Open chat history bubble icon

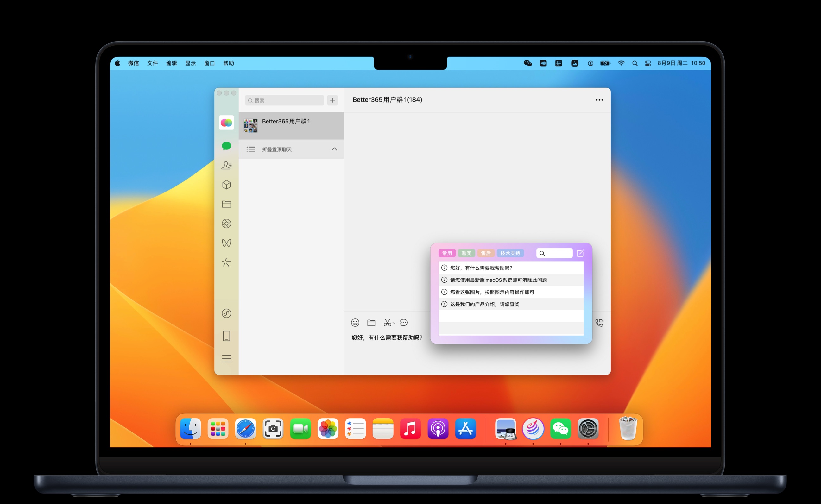404,323
